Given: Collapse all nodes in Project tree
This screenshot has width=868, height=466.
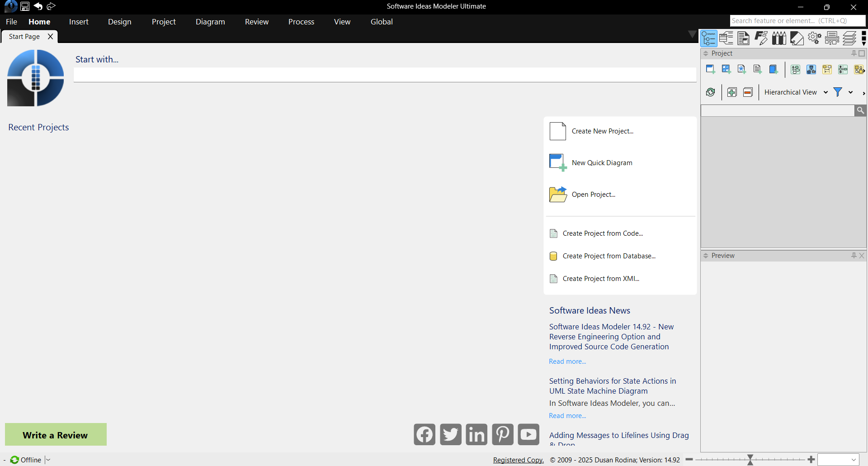Looking at the screenshot, I should pos(748,92).
